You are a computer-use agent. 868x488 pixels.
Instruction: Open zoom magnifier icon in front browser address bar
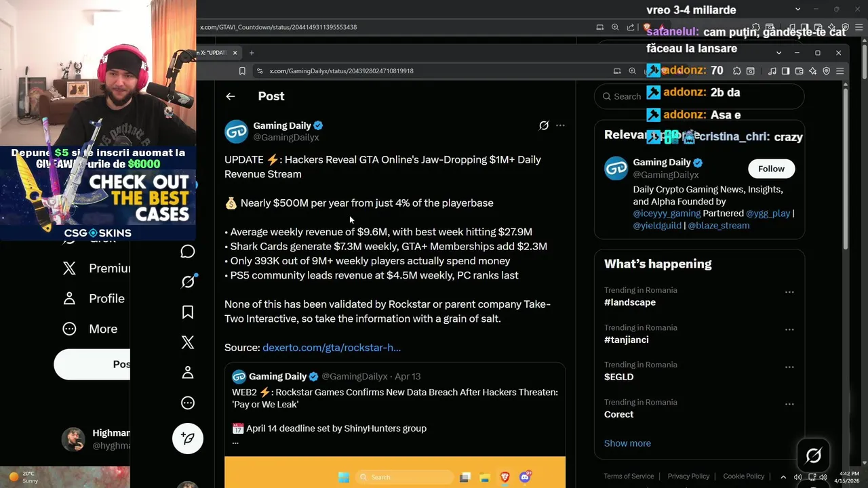[632, 70]
